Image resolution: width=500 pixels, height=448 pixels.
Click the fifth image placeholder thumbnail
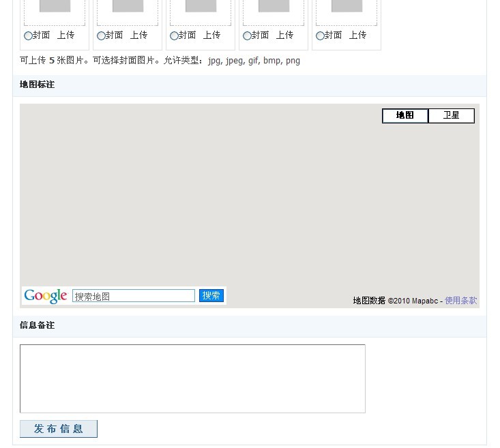click(347, 6)
